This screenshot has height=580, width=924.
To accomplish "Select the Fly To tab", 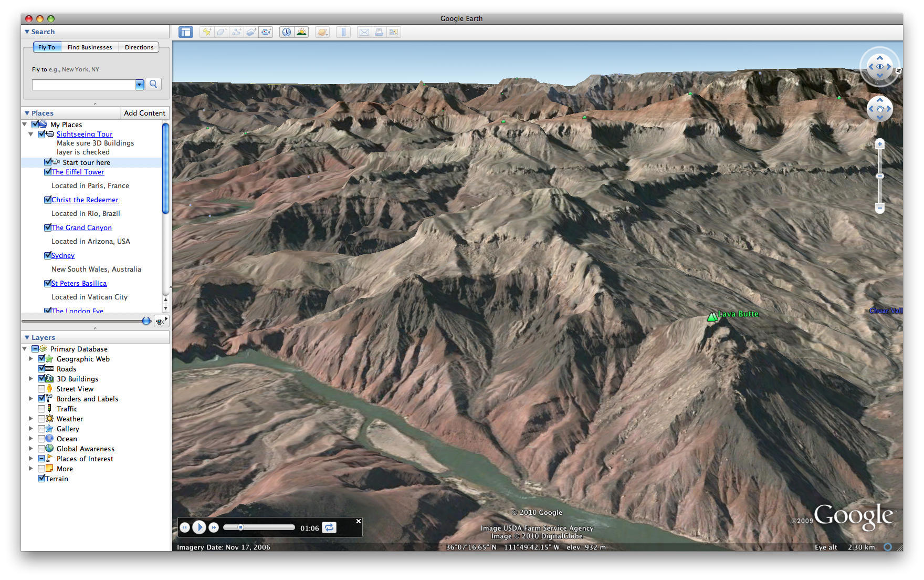I will pyautogui.click(x=47, y=47).
